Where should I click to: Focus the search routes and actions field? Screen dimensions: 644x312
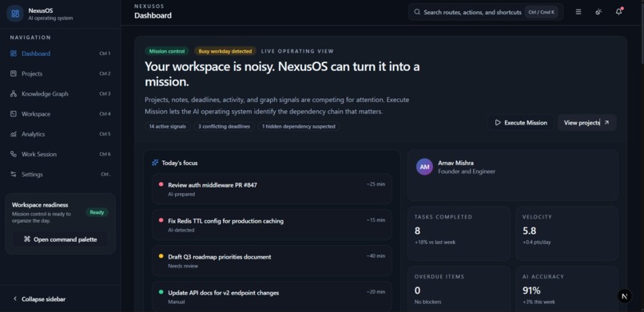(x=486, y=12)
